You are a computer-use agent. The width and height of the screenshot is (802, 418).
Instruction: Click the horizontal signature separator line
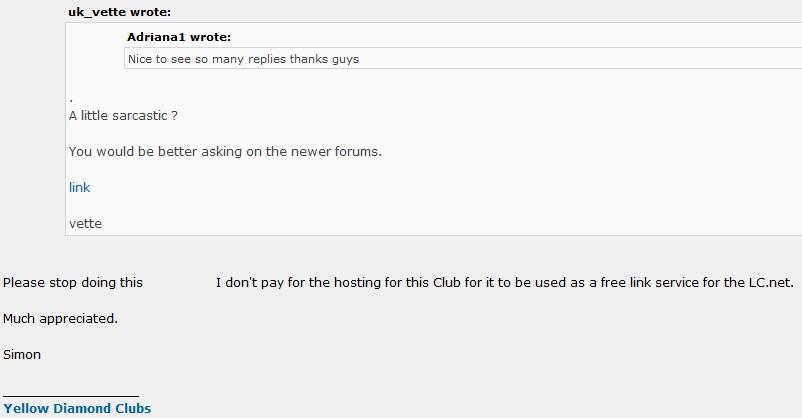[x=71, y=396]
